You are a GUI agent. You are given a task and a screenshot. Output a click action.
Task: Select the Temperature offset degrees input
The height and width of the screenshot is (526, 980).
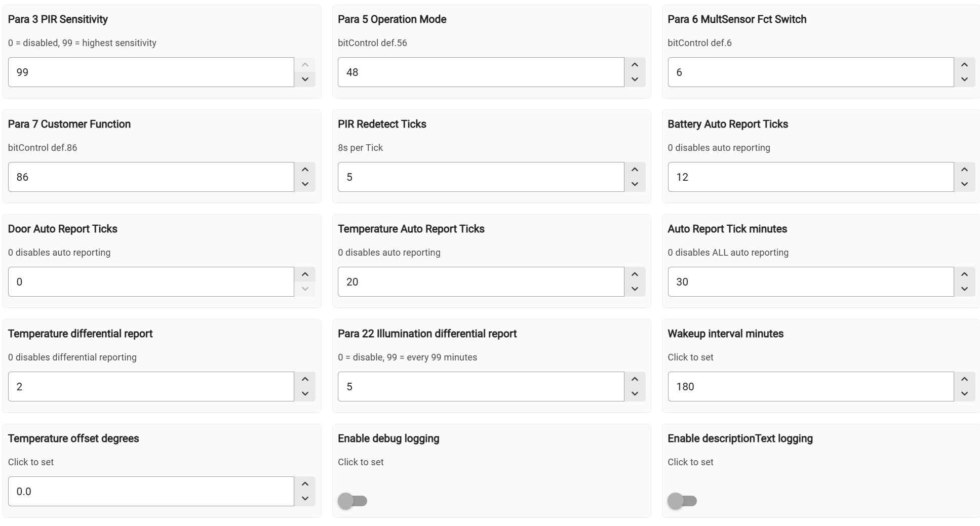point(151,491)
